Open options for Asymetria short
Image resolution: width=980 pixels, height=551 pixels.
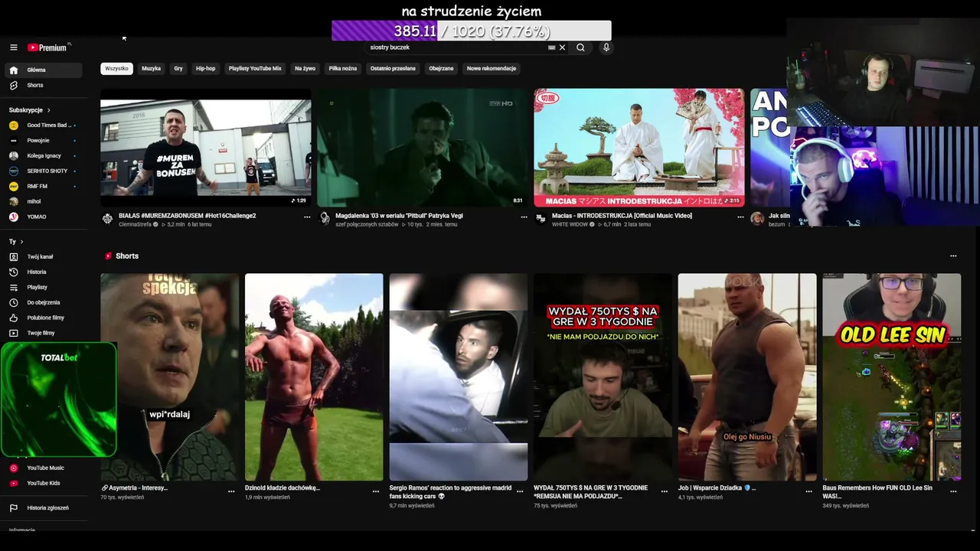coord(231,491)
